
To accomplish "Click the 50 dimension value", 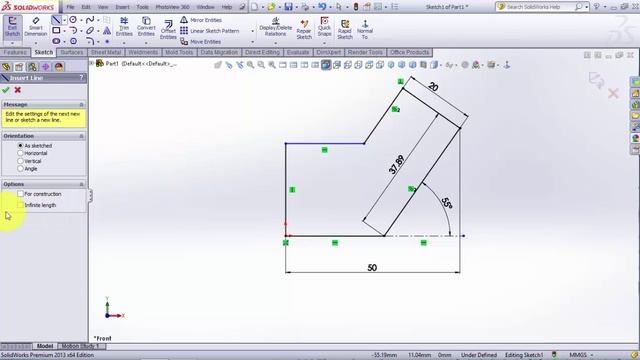I will [x=372, y=268].
